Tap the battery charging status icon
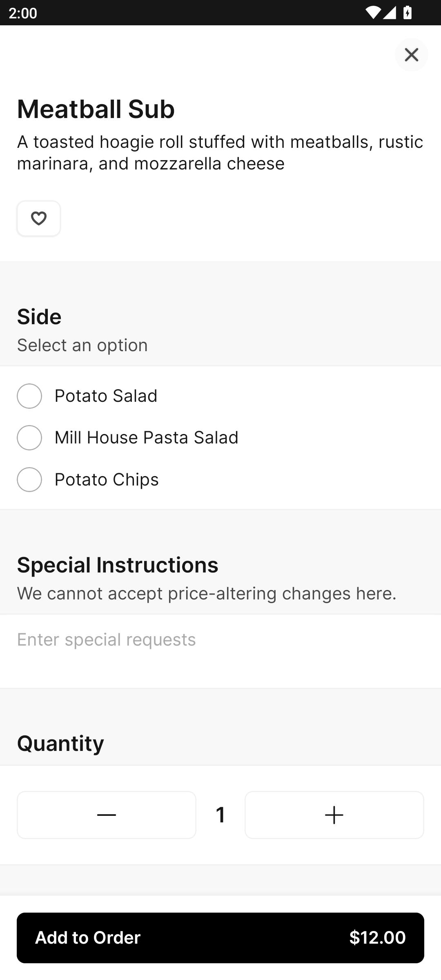The image size is (441, 980). point(408,13)
